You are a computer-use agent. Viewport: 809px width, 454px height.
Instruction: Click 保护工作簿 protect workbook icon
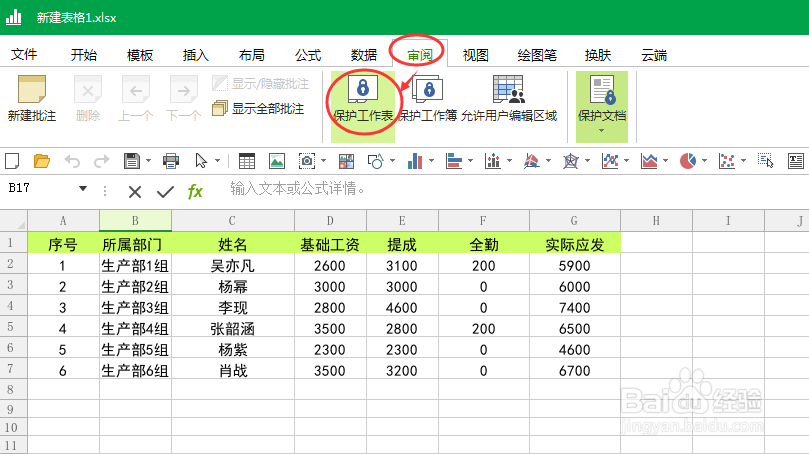tap(427, 90)
